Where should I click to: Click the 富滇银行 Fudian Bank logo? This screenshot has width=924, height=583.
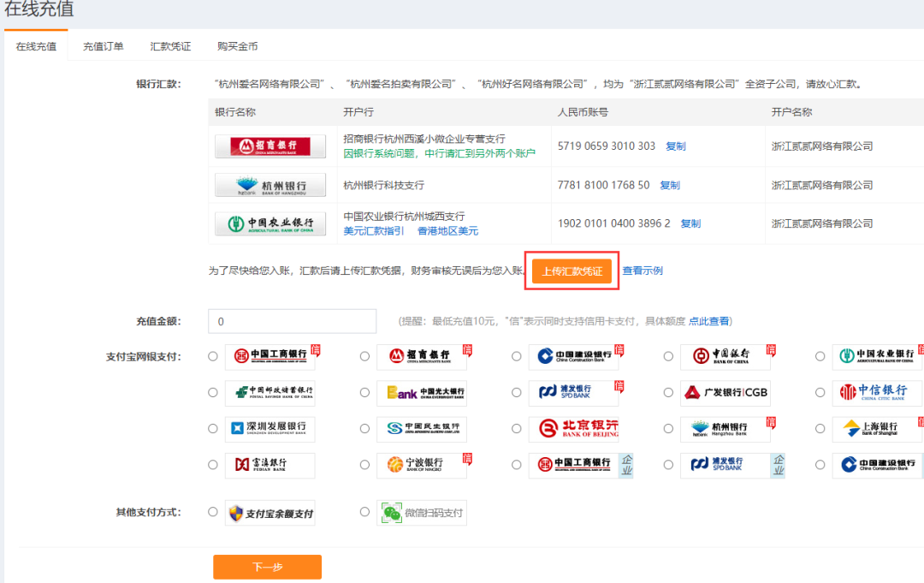(269, 465)
